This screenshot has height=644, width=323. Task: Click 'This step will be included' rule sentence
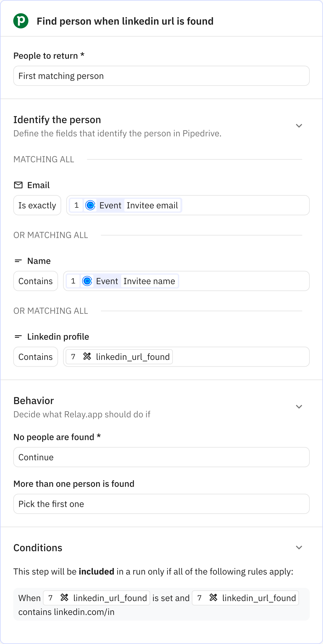(153, 572)
